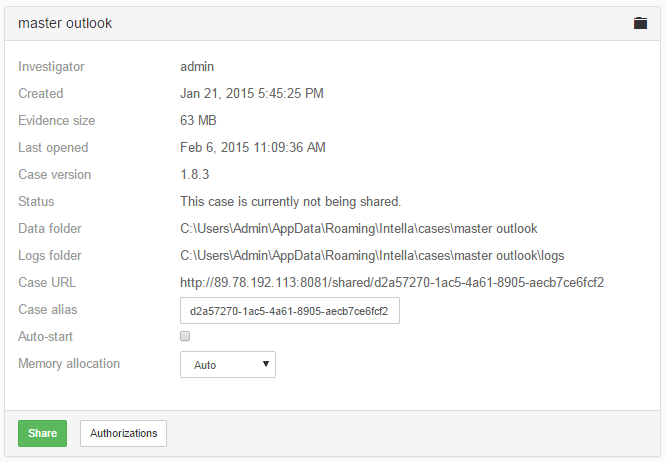Click the Case URL label

point(47,283)
